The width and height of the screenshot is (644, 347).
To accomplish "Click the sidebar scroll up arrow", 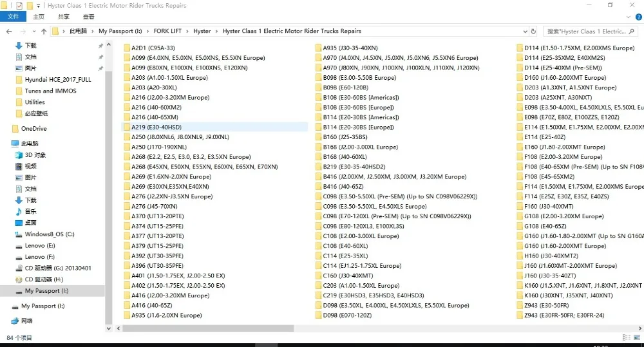I will coord(108,44).
